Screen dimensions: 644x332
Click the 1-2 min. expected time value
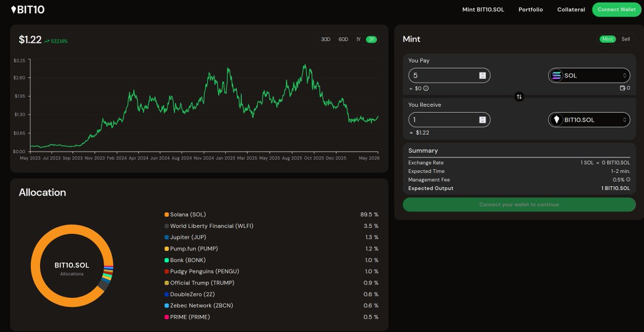621,171
